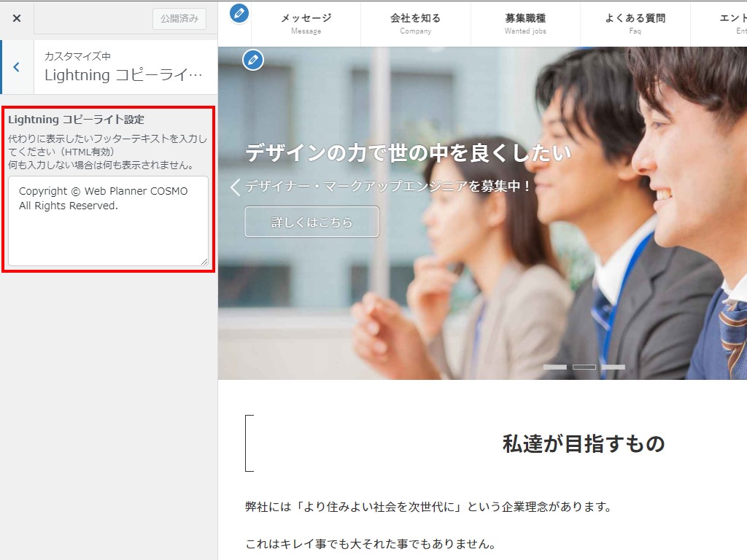Click the Lightning コピーライ… panel title
This screenshot has height=560, width=747.
pos(123,74)
